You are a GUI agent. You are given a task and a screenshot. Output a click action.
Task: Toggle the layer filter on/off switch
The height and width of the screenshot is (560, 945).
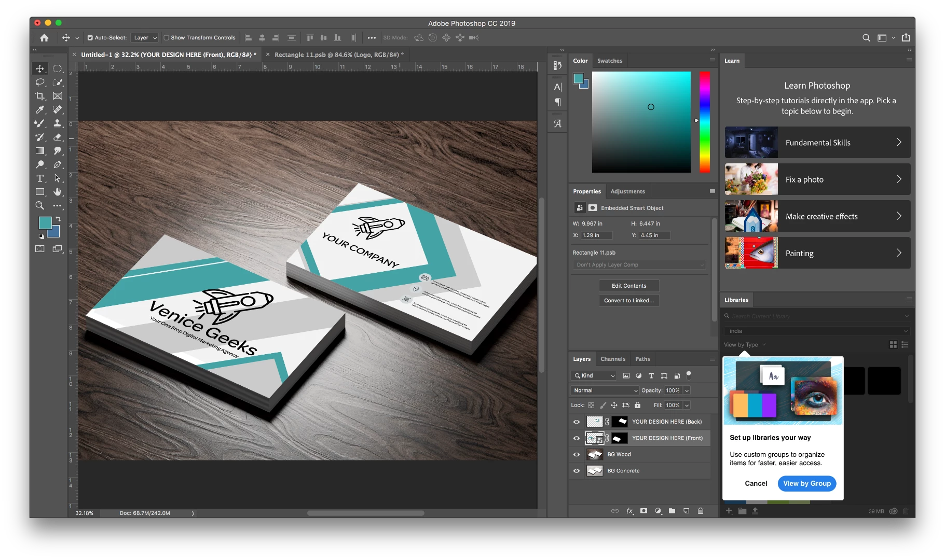[689, 375]
